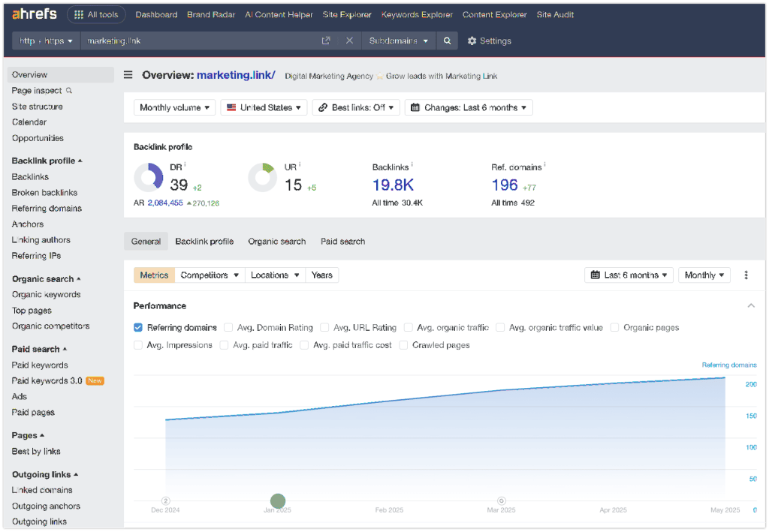Open Settings with gear icon
The image size is (769, 532).
489,41
